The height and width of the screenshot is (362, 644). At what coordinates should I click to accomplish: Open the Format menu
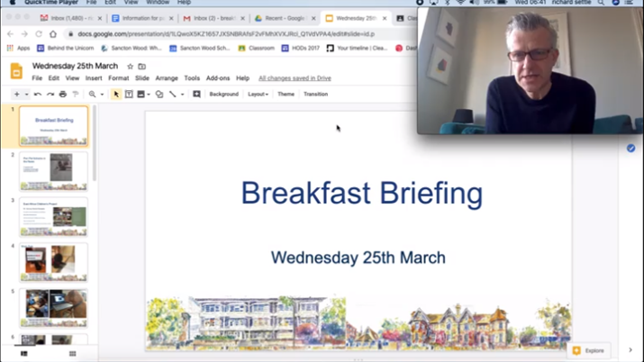119,78
